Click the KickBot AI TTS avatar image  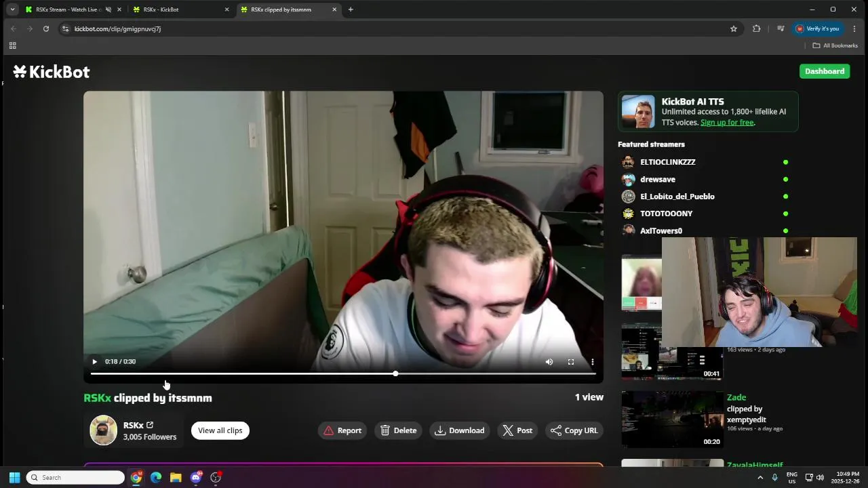(x=638, y=112)
